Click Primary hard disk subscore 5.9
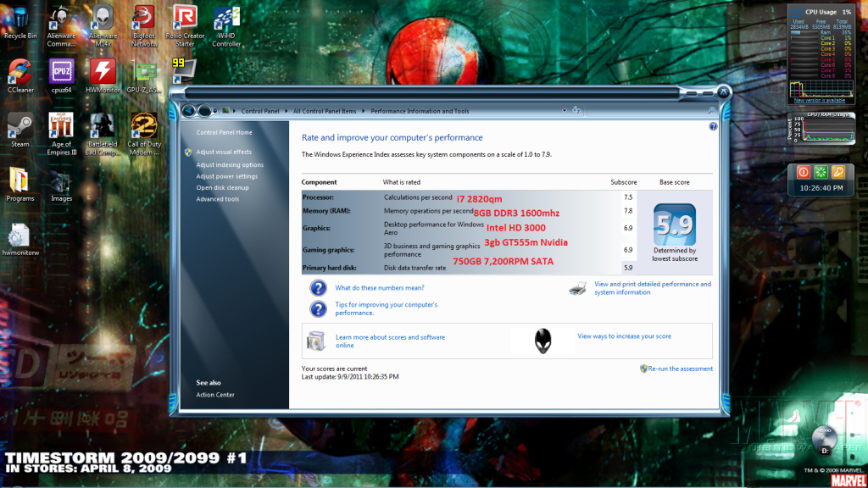This screenshot has width=868, height=488. tap(628, 268)
